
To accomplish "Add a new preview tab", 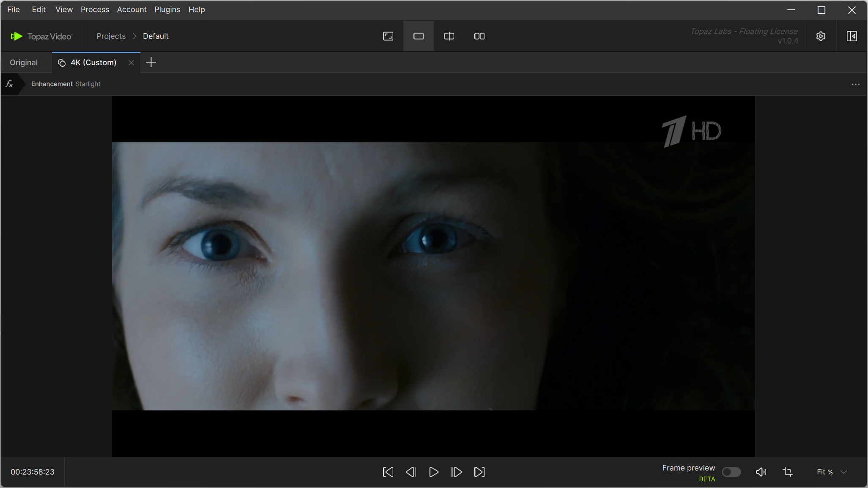I will click(x=151, y=63).
